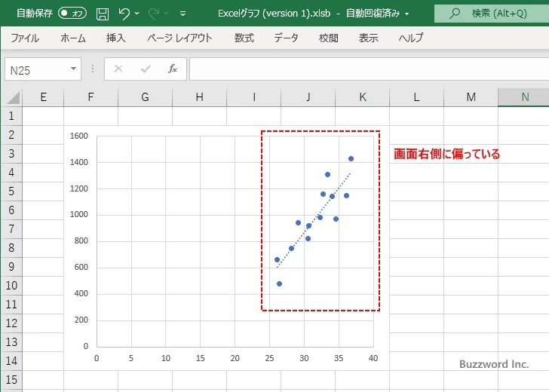Screen dimensions: 549x392
Task: Expand the Name Box dropdown arrow
Action: 74,69
